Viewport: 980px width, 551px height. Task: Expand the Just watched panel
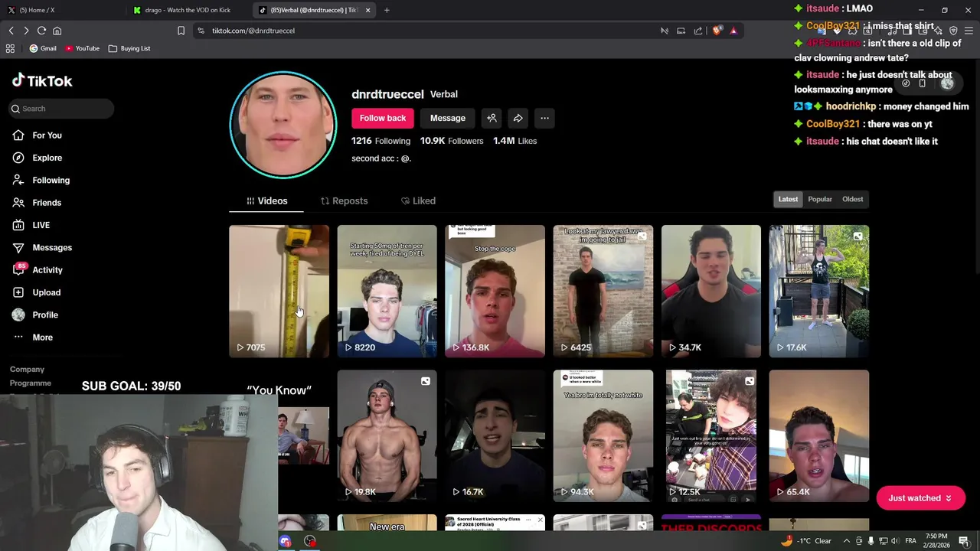coord(920,498)
